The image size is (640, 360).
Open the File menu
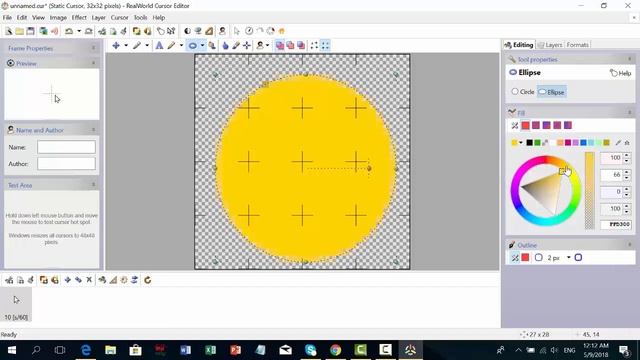tap(7, 18)
